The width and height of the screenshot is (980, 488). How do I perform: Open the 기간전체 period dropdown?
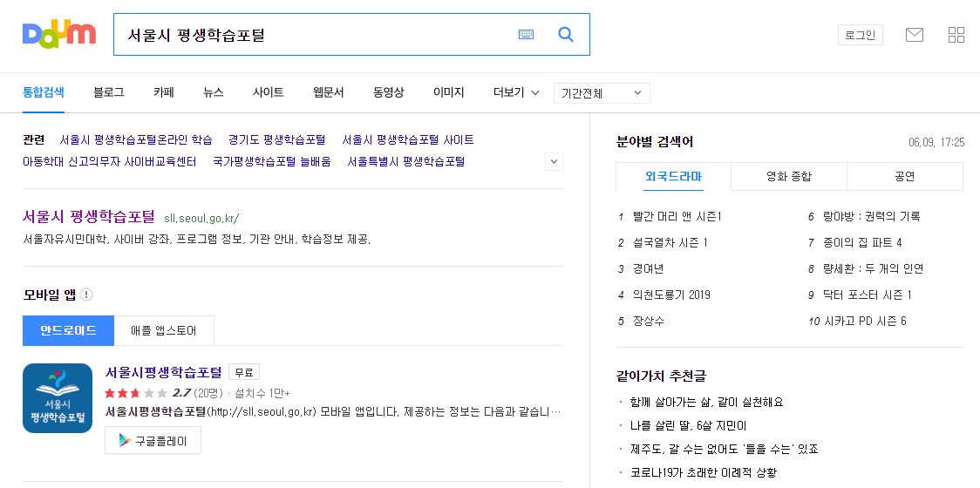coord(602,93)
